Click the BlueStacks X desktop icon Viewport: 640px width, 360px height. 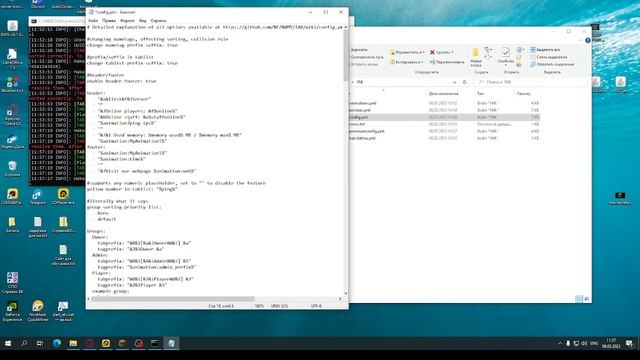coord(12,84)
